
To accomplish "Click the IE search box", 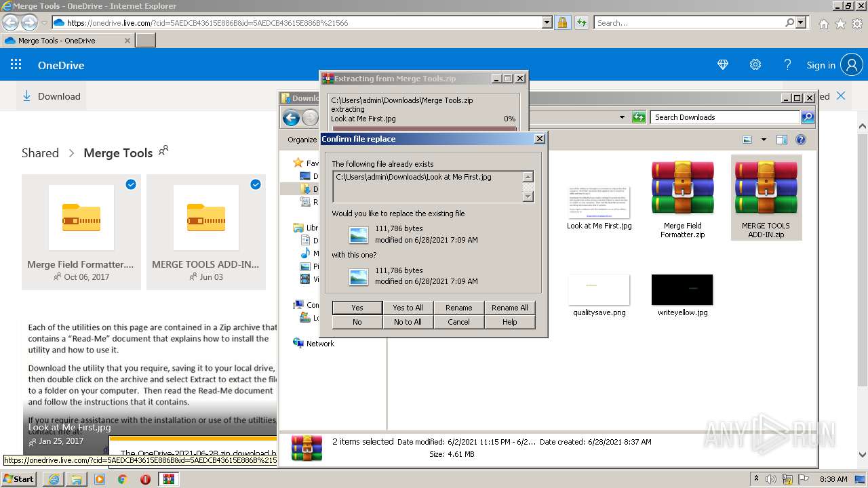I will click(x=690, y=23).
